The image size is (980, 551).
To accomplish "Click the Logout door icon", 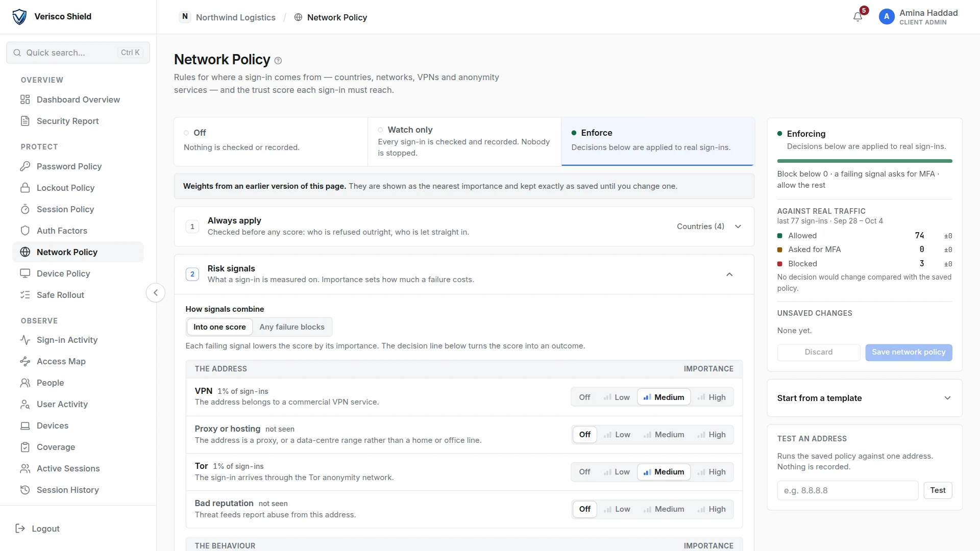I will [x=20, y=529].
